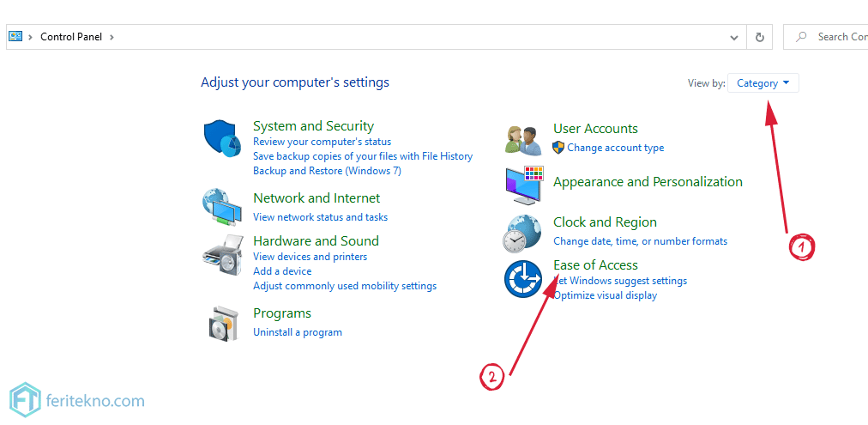
Task: Click the User Accounts people icon
Action: (524, 141)
